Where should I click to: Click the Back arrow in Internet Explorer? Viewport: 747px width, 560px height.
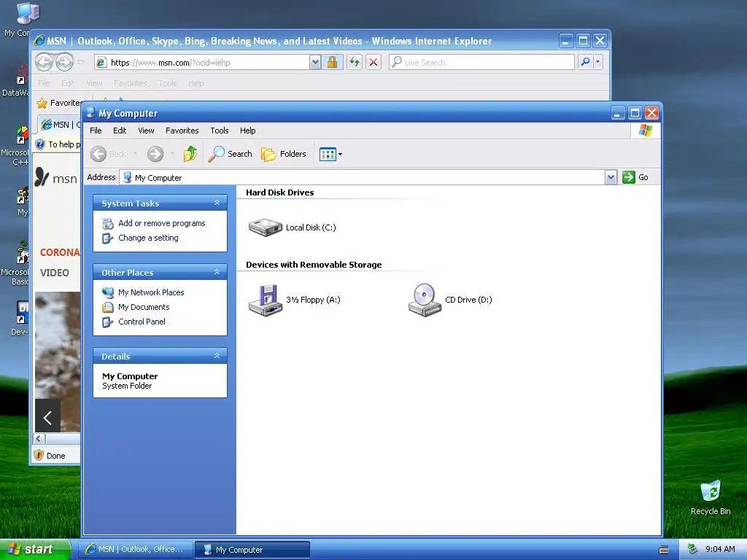[x=44, y=62]
